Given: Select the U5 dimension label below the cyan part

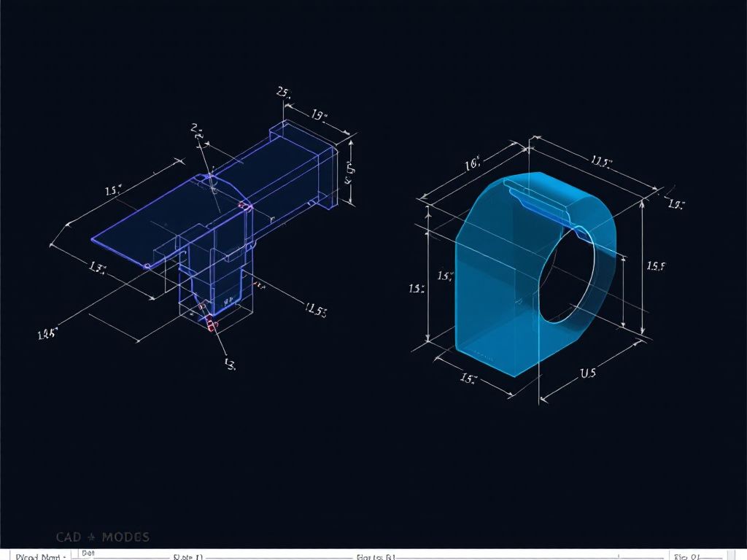Looking at the screenshot, I should click(x=588, y=373).
